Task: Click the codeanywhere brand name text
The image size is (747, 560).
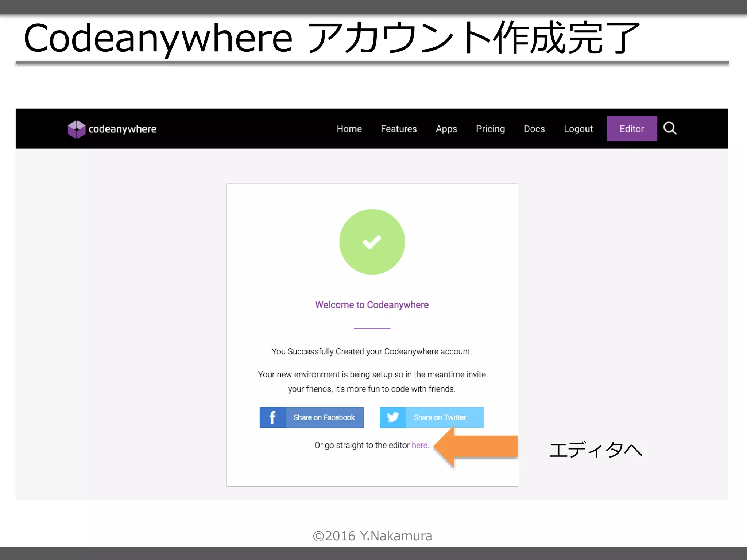Action: tap(123, 129)
